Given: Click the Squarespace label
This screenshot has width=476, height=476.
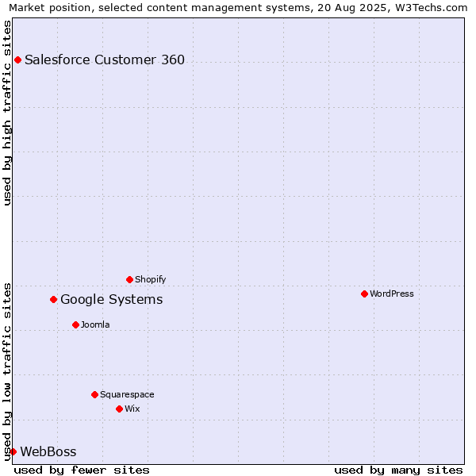Looking at the screenshot, I should click(127, 394).
